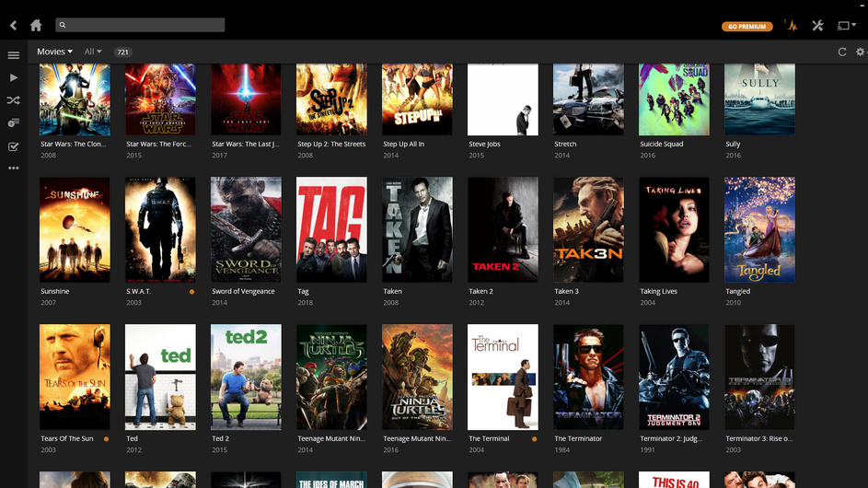This screenshot has height=488, width=868.
Task: Open the Tears Of The Sun poster
Action: tap(75, 378)
